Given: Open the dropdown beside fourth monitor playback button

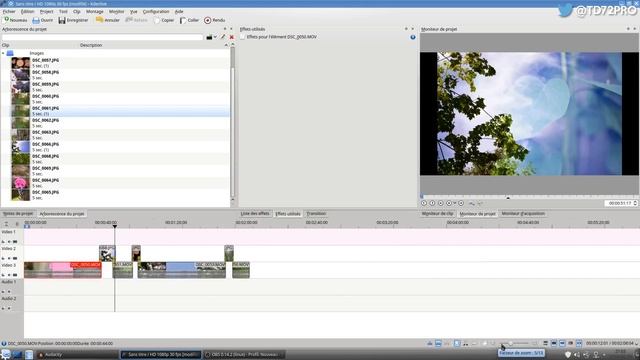Looking at the screenshot, I should [x=454, y=203].
